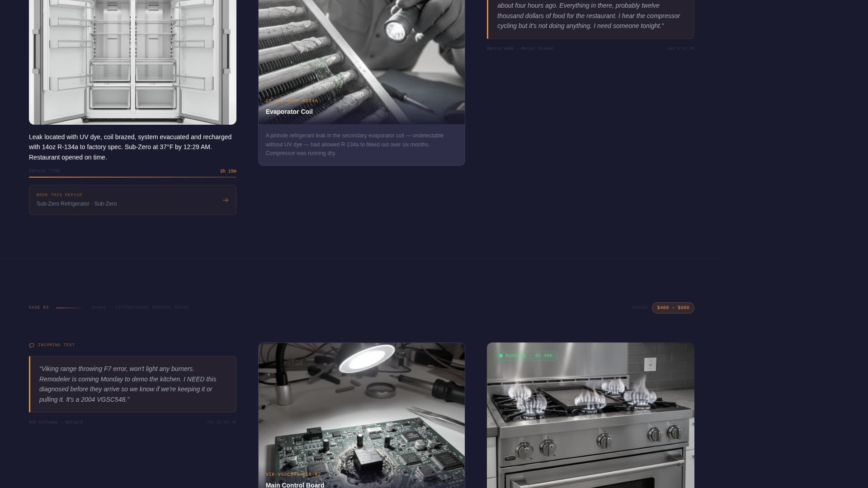Click the restaurant food loss quote text

(589, 15)
